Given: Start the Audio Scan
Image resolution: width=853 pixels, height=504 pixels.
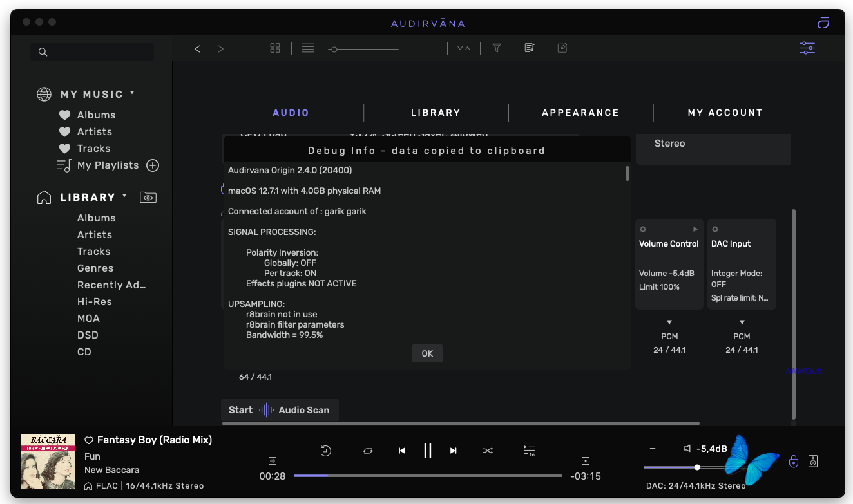Looking at the screenshot, I should (x=280, y=410).
